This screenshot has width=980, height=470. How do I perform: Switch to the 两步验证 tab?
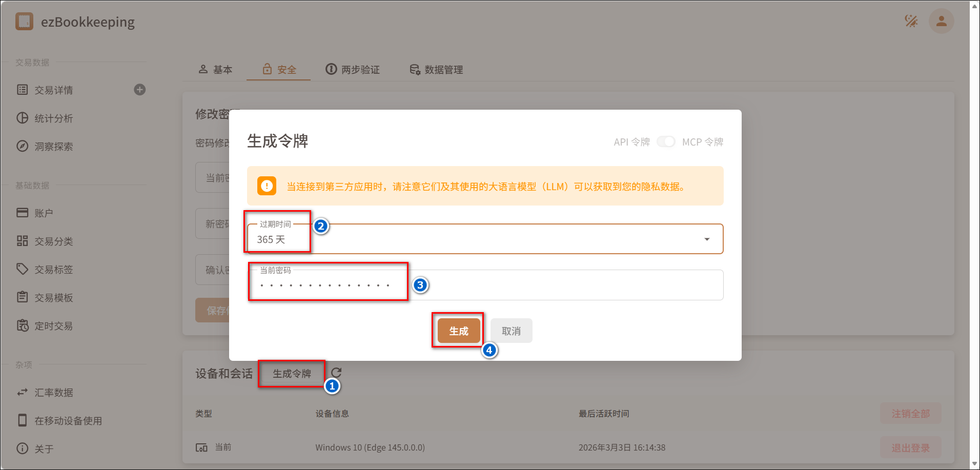(x=353, y=70)
